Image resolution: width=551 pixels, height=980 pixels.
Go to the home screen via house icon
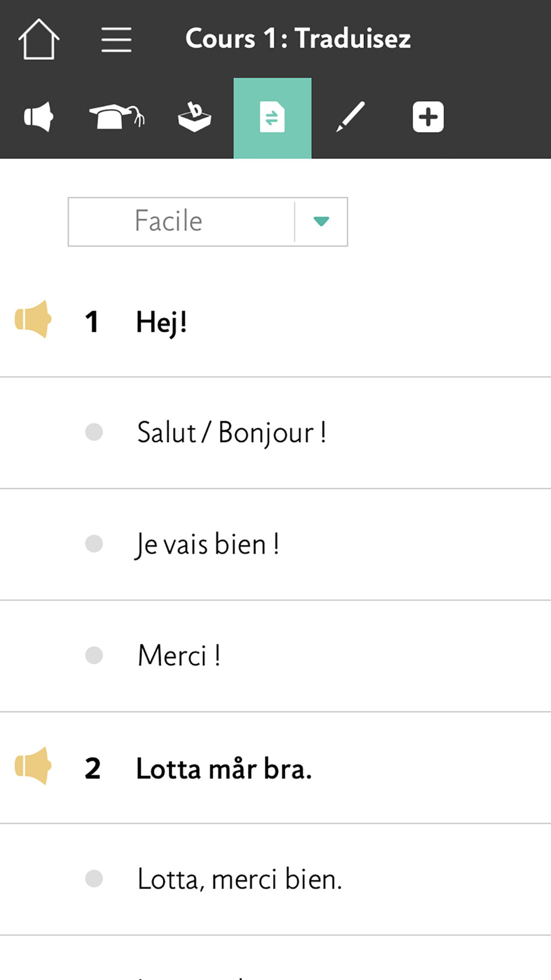pos(39,39)
